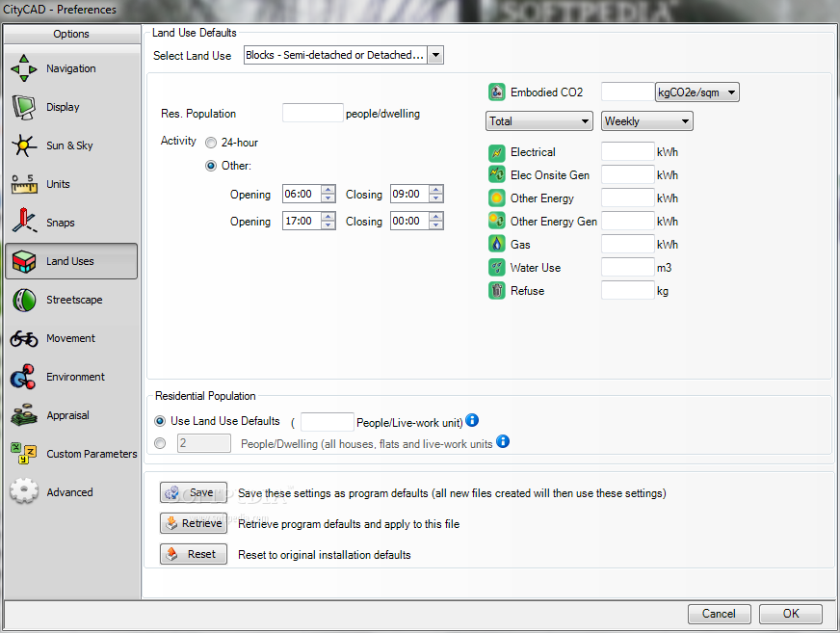The width and height of the screenshot is (840, 633).
Task: Click the Water Use m3 field
Action: click(628, 267)
